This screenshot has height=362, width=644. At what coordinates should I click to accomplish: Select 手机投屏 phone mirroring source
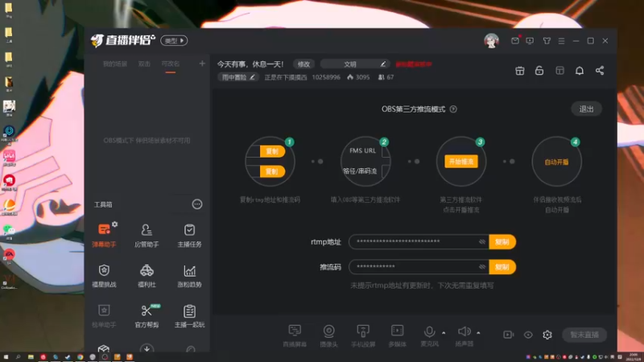363,335
